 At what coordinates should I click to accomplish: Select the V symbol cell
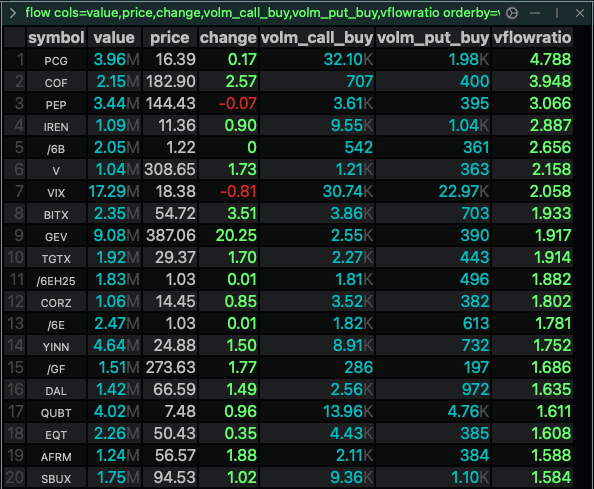coord(56,170)
